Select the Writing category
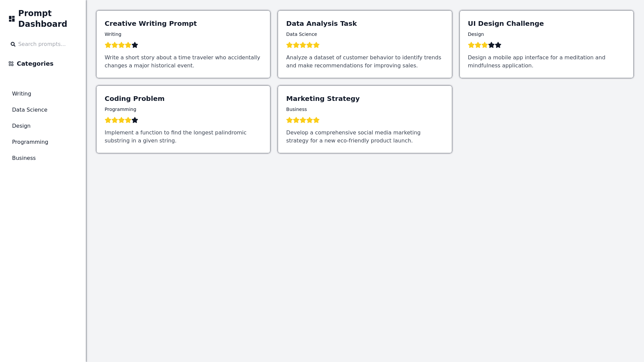644x362 pixels. [x=21, y=94]
